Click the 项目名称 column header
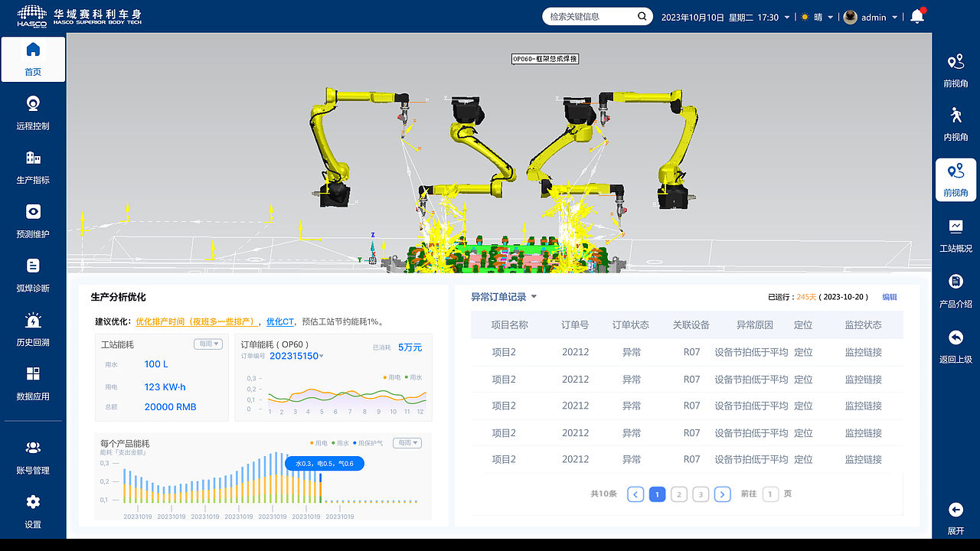 510,325
